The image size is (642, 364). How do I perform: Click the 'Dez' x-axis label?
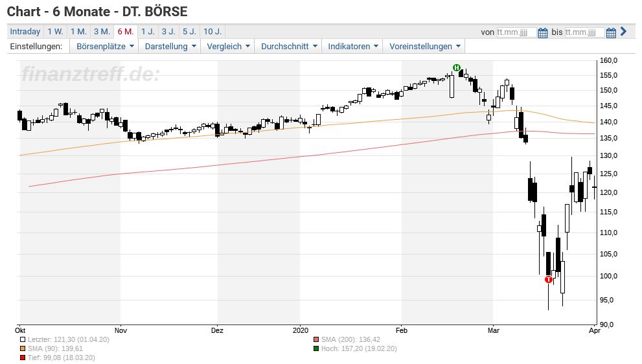tap(217, 330)
